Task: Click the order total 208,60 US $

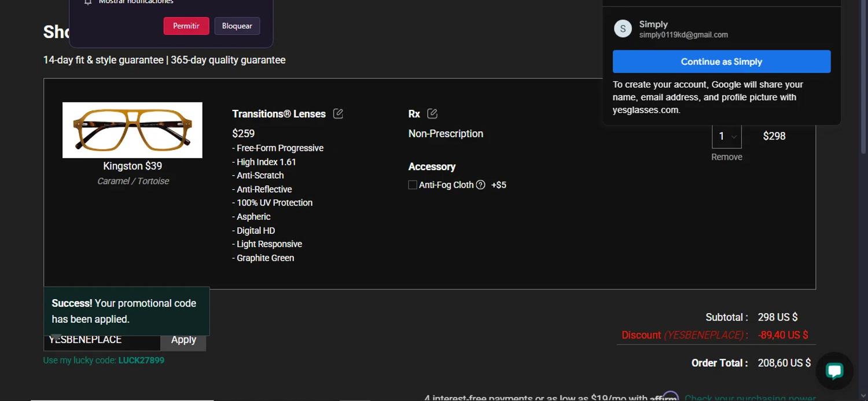Action: point(785,363)
